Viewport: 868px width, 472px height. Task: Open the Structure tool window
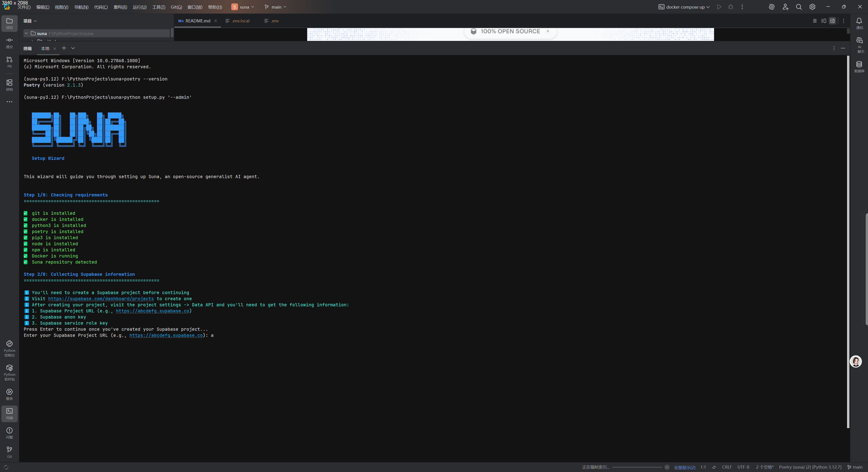point(9,85)
